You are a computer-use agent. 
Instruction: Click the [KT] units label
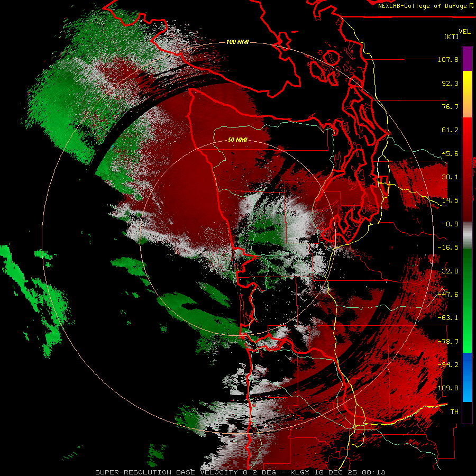451,36
